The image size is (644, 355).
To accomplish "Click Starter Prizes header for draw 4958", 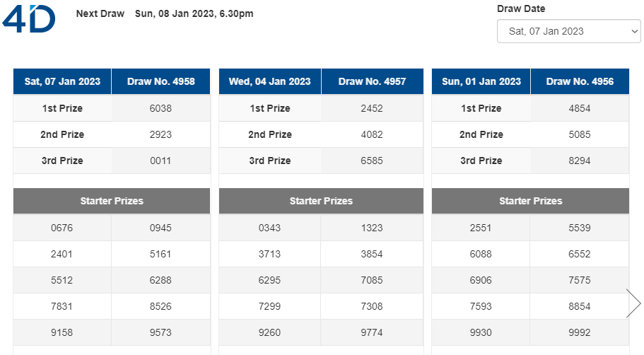I will pos(112,201).
